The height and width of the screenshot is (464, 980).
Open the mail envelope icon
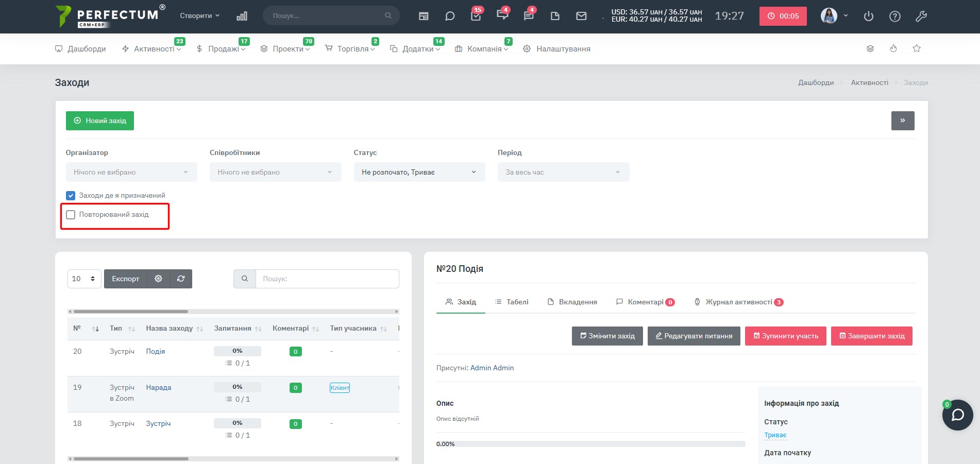[x=581, y=16]
